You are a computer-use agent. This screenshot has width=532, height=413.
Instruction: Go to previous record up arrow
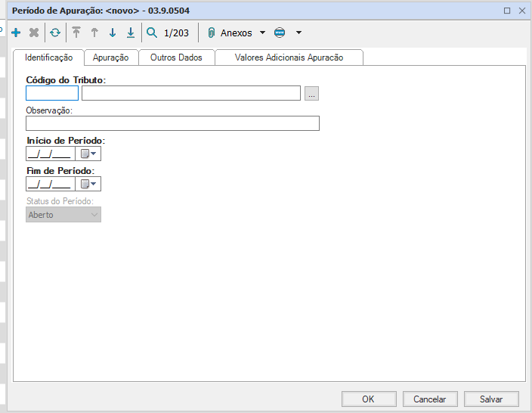(94, 33)
